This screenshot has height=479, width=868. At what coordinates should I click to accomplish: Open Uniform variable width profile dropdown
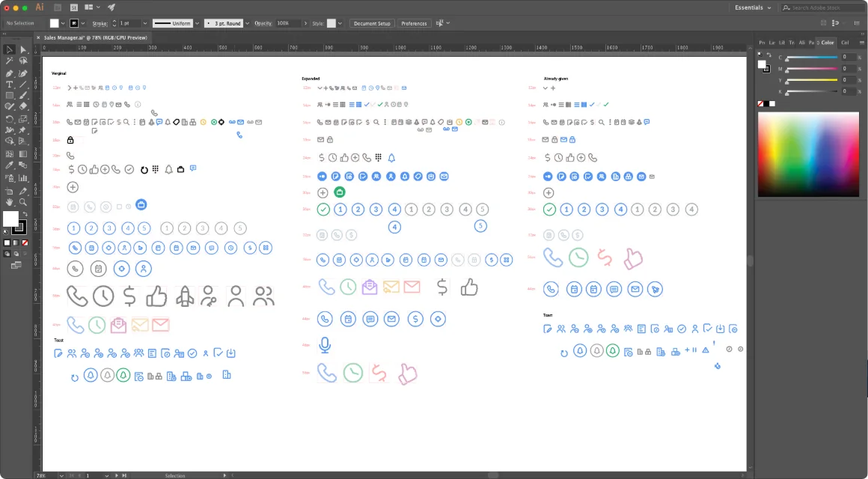(x=197, y=23)
